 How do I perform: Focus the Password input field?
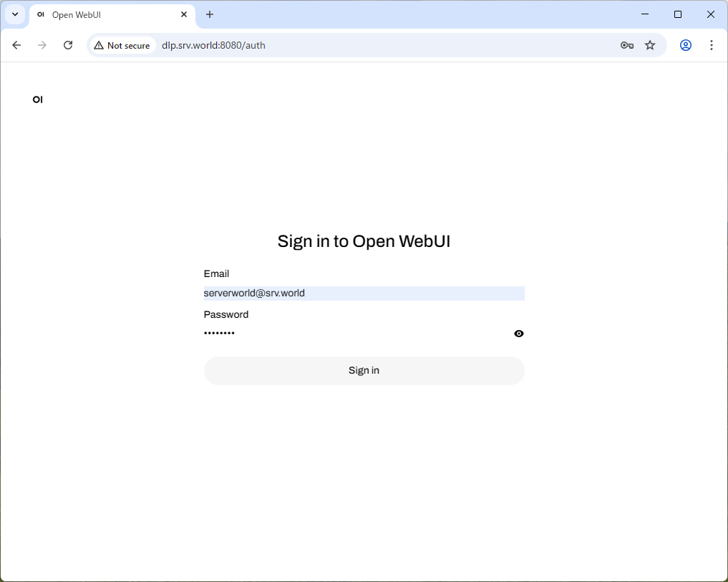point(354,334)
